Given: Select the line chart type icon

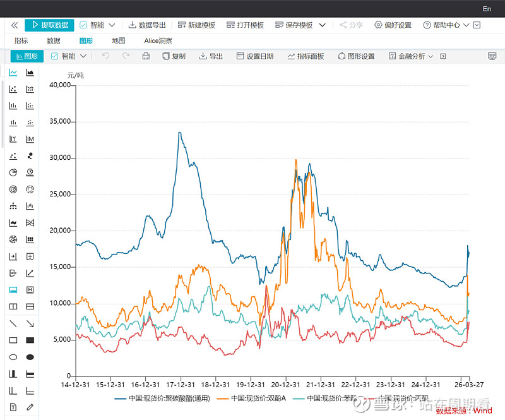Looking at the screenshot, I should (13, 73).
